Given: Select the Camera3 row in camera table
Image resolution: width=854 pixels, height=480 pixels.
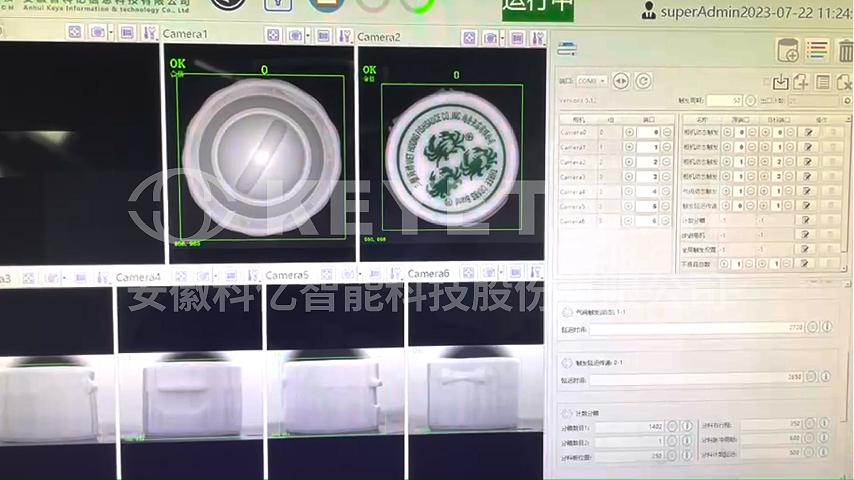Looking at the screenshot, I should tap(615, 177).
